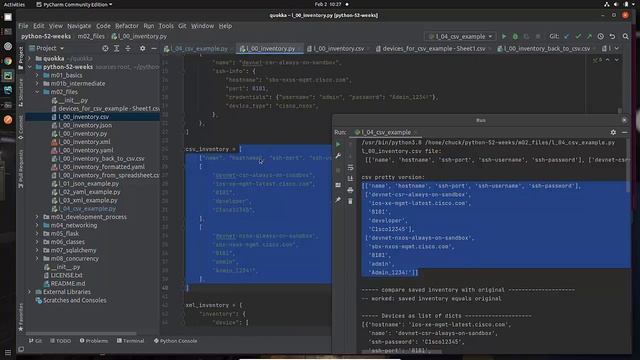The height and width of the screenshot is (360, 640).
Task: Run the l_04_csv_example configuration
Action: (504, 36)
